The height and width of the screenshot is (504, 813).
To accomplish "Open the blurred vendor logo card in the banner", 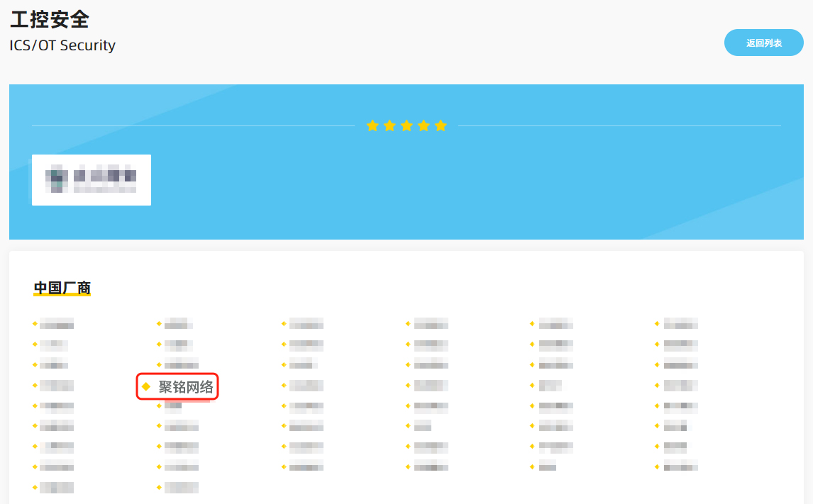I will tap(92, 180).
